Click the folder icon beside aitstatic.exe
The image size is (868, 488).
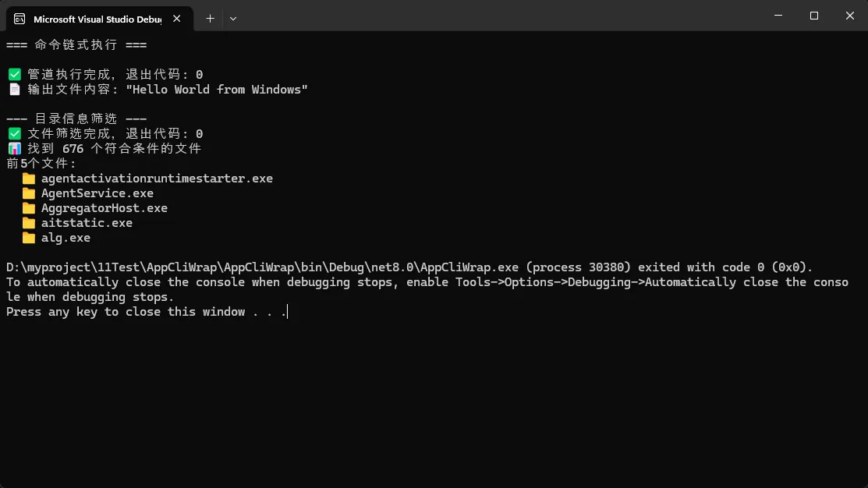click(x=29, y=223)
